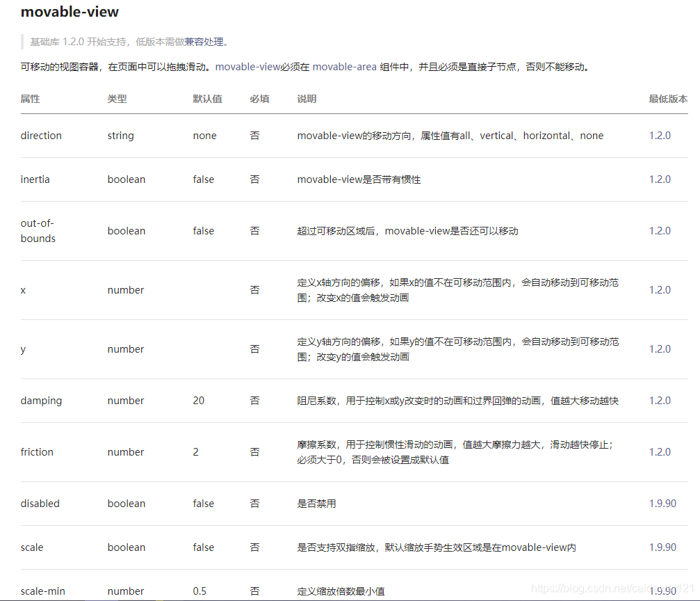The image size is (700, 601).
Task: Select the friction property name
Action: [37, 451]
